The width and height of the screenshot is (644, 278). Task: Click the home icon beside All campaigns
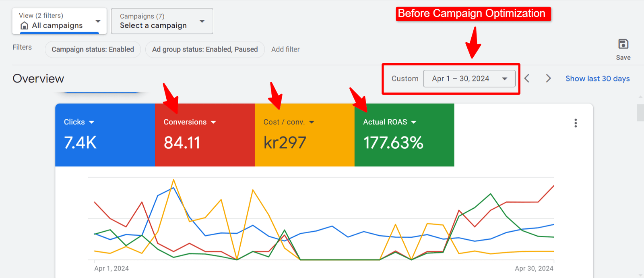(x=25, y=26)
